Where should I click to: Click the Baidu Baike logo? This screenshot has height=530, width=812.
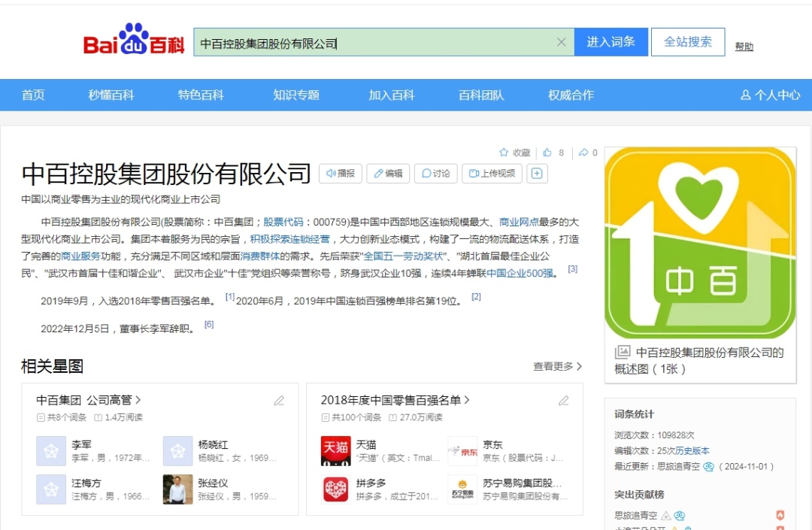(x=134, y=39)
